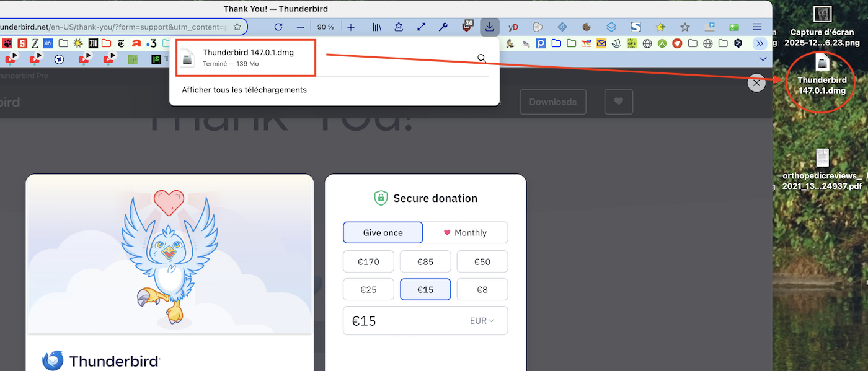The image size is (868, 371).
Task: Open the gothic Z bookmark
Action: coord(35,43)
